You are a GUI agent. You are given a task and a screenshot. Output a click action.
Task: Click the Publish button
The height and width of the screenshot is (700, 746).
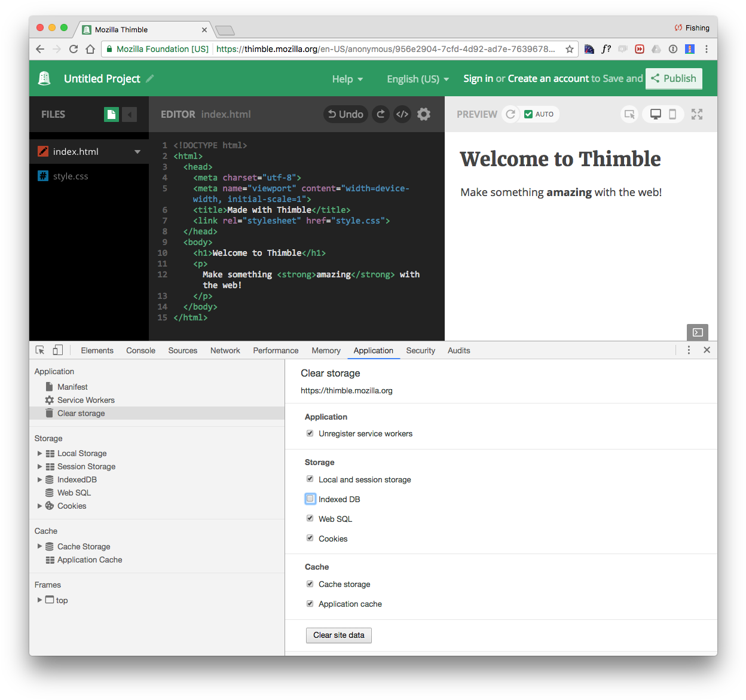pyautogui.click(x=674, y=78)
